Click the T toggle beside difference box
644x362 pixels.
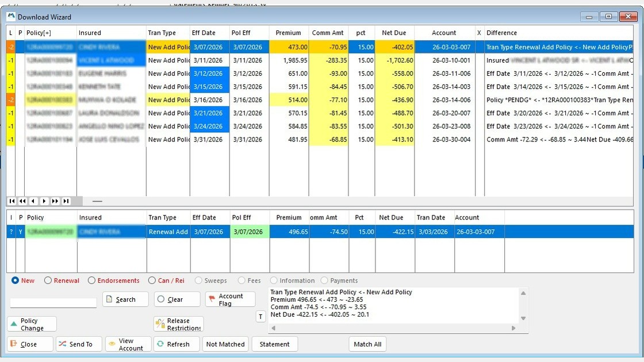click(x=260, y=317)
